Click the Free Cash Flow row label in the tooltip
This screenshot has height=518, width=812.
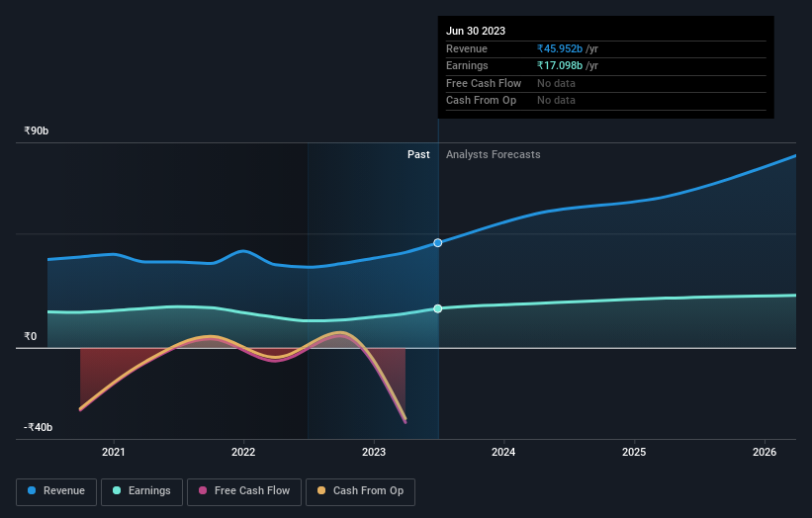484,83
